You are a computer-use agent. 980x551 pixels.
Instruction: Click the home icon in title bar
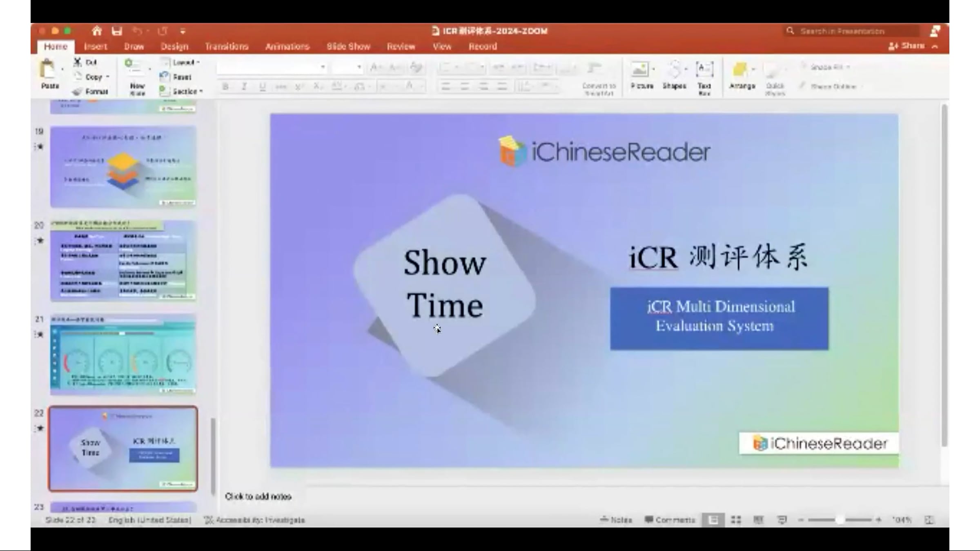[x=97, y=31]
